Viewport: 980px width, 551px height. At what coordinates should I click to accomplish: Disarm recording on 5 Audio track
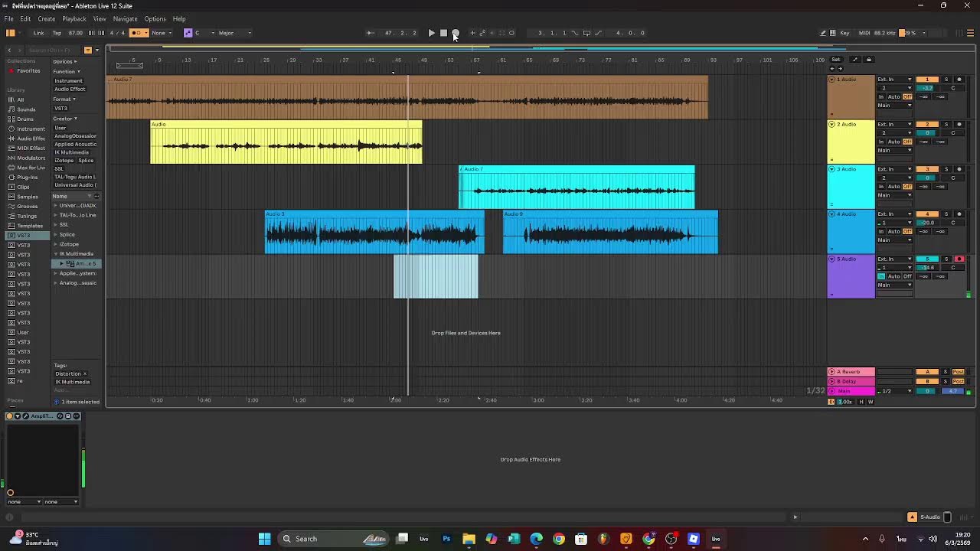(x=959, y=259)
